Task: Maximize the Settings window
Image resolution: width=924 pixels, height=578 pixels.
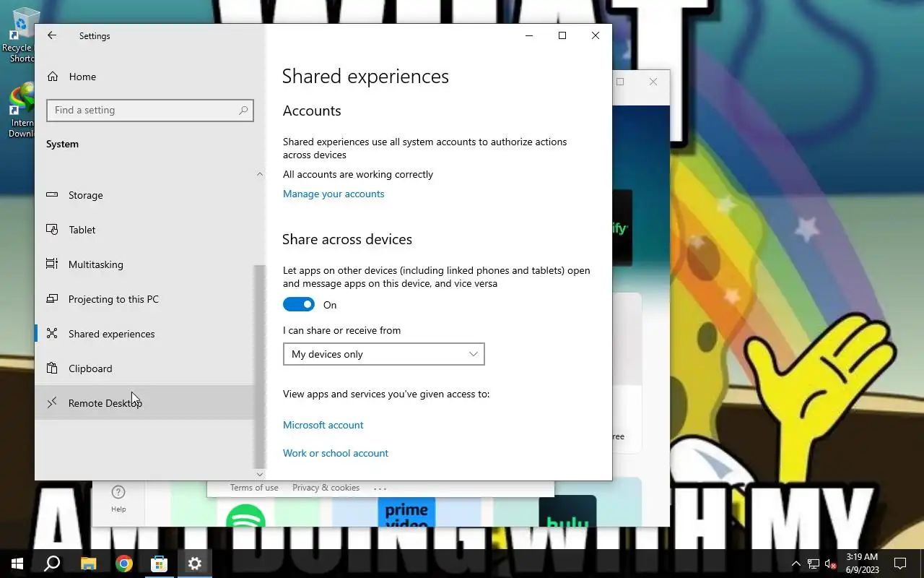Action: coord(562,35)
